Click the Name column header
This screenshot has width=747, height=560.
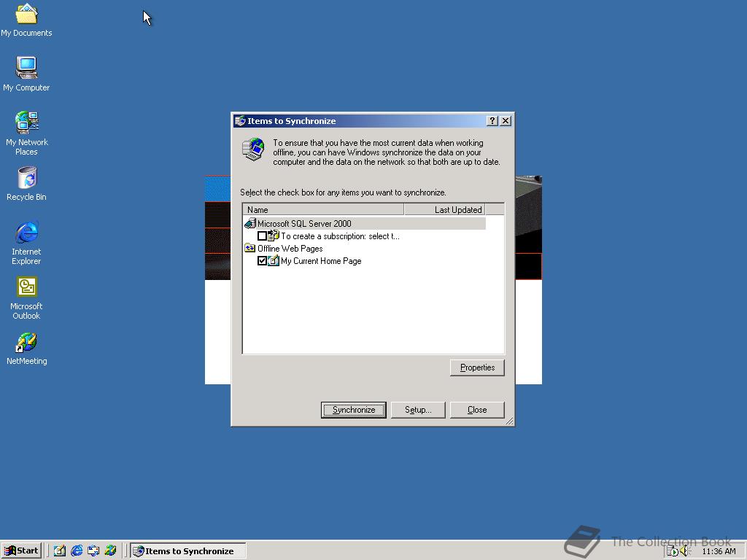click(323, 209)
